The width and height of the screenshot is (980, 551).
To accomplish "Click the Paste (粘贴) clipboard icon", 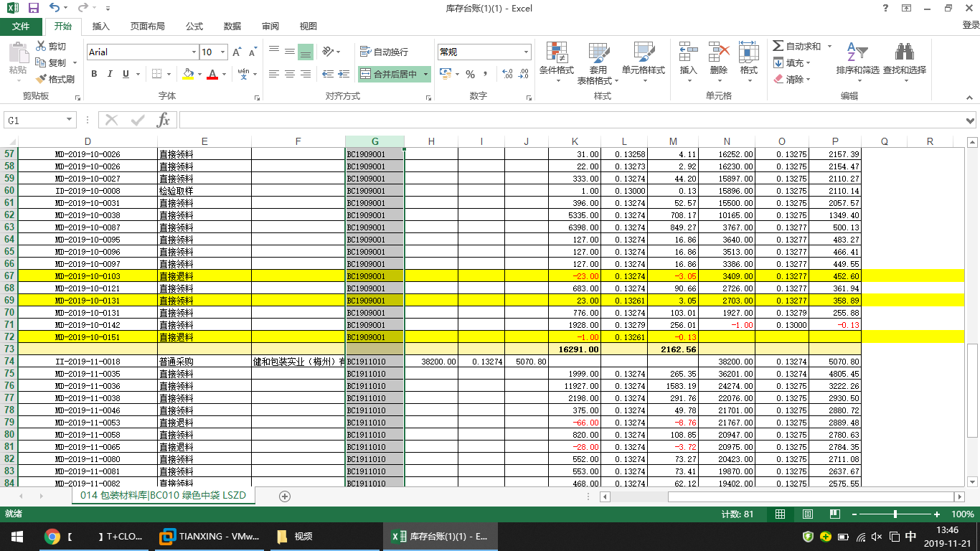I will pyautogui.click(x=18, y=53).
